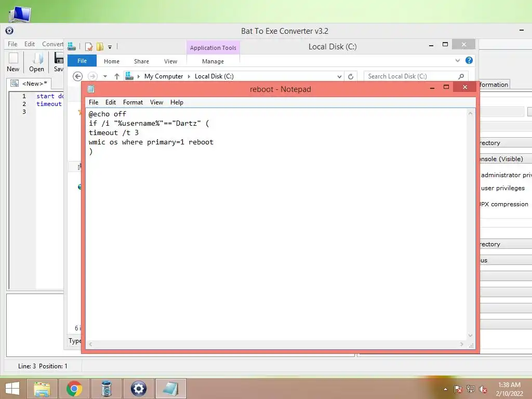
Task: Switch to the Home ribbon tab in explorer
Action: [112, 61]
